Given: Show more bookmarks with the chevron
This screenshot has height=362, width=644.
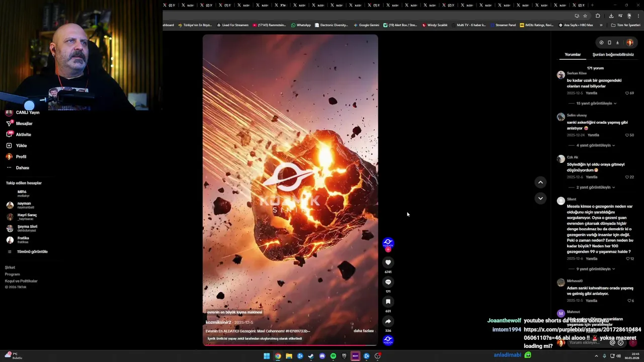Looking at the screenshot, I should [x=601, y=25].
